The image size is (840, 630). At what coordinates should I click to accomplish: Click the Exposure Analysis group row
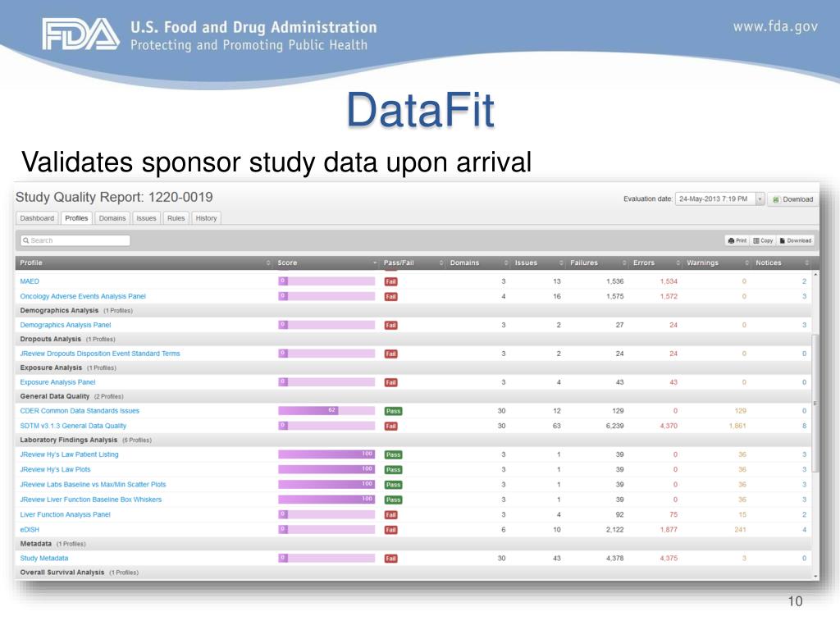(413, 367)
